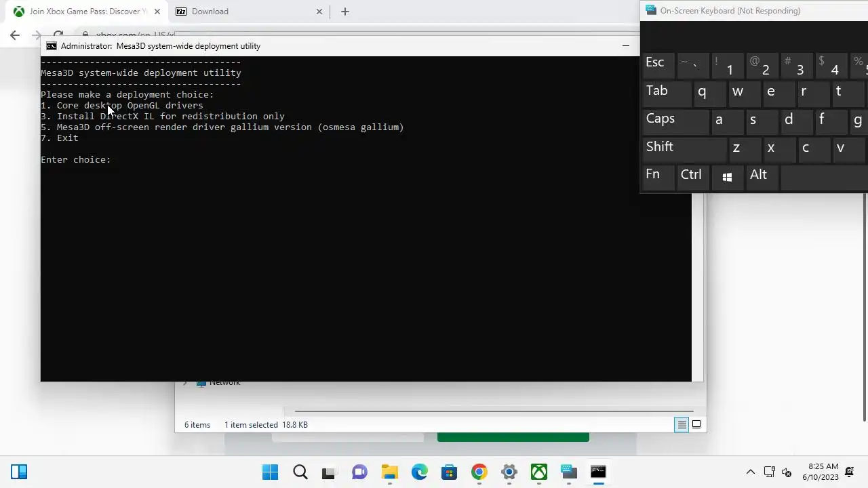This screenshot has width=868, height=488.
Task: Open Settings gear in taskbar
Action: tap(509, 472)
